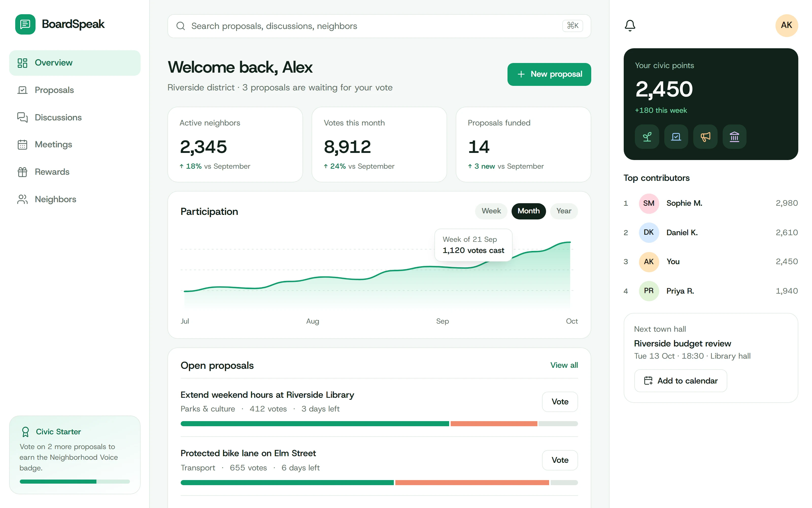812x508 pixels.
Task: Focus the search proposals input field
Action: pos(379,26)
